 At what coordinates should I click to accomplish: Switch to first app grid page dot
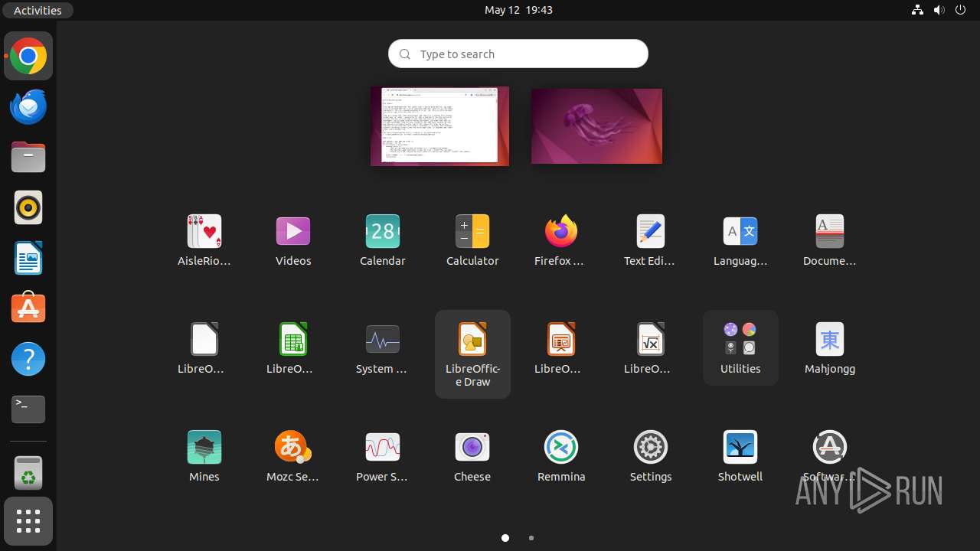point(505,538)
